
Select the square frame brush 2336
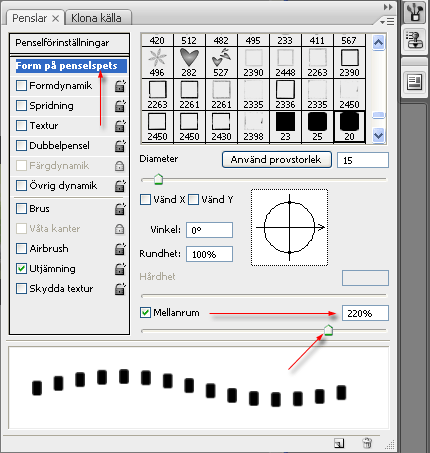(285, 95)
